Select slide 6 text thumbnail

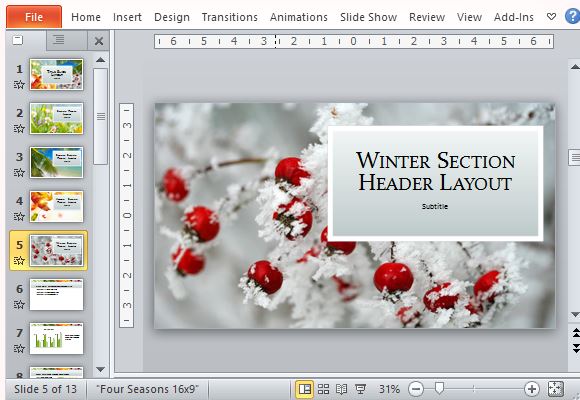56,295
